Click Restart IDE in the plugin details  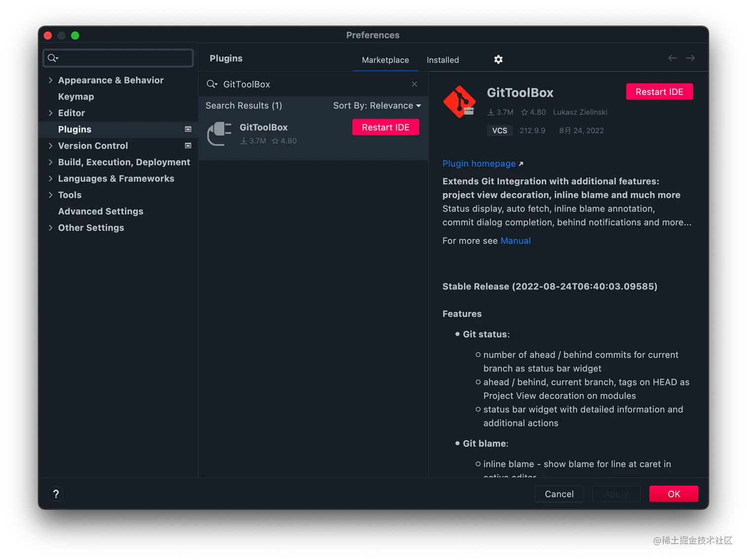[x=660, y=91]
